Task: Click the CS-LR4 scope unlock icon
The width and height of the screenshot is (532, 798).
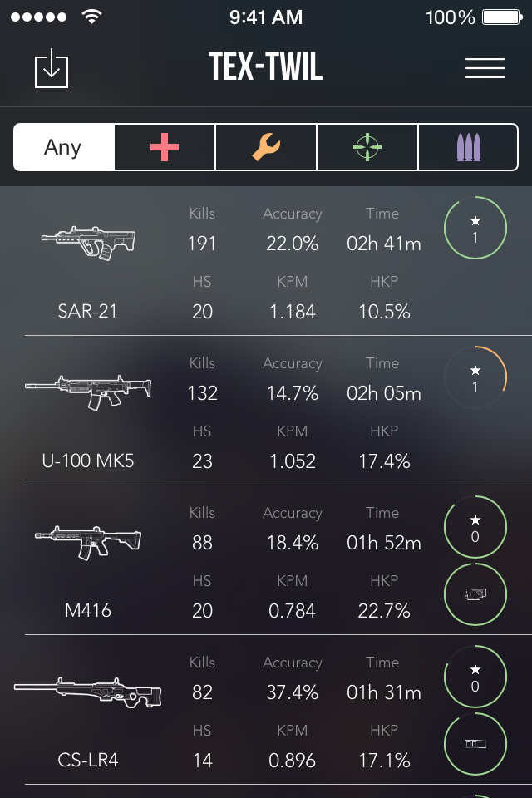Action: 475,743
